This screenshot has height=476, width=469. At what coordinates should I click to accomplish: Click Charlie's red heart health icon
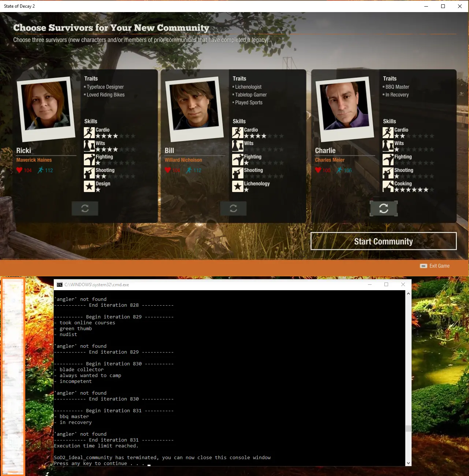pyautogui.click(x=318, y=170)
